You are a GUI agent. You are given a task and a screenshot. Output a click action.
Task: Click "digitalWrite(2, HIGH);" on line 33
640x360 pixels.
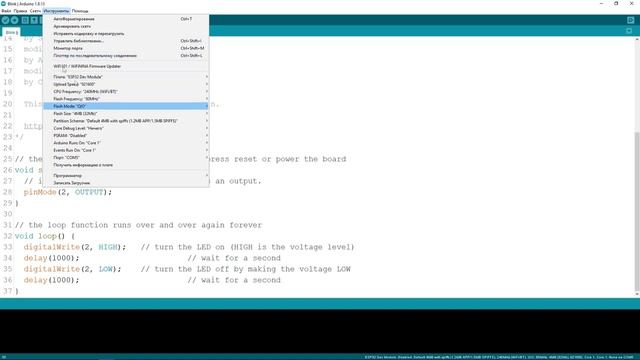coord(75,247)
